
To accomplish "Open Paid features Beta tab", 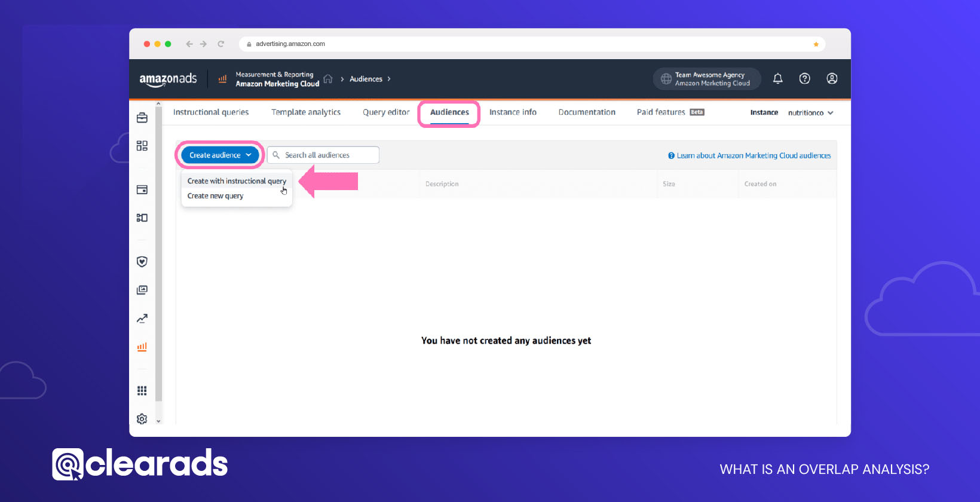I will coord(670,112).
